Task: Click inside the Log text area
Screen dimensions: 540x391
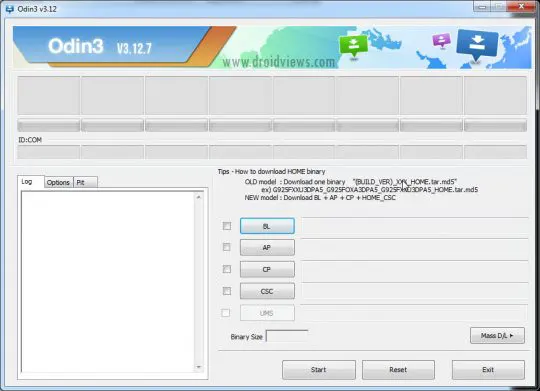Action: pyautogui.click(x=107, y=282)
